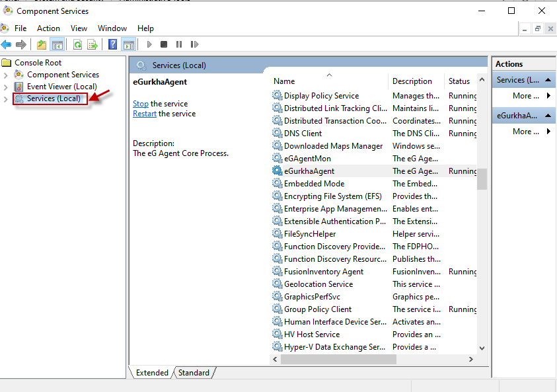Click the FusionInventory Agent gear icon

tap(278, 271)
